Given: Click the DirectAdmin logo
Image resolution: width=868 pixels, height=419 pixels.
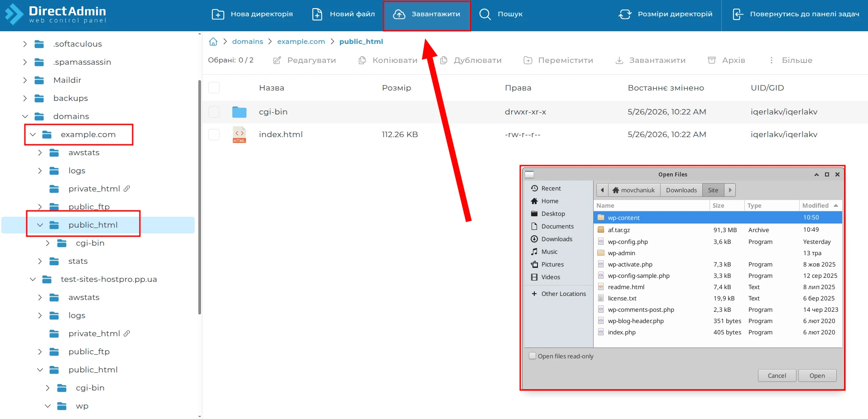Looking at the screenshot, I should click(x=55, y=14).
